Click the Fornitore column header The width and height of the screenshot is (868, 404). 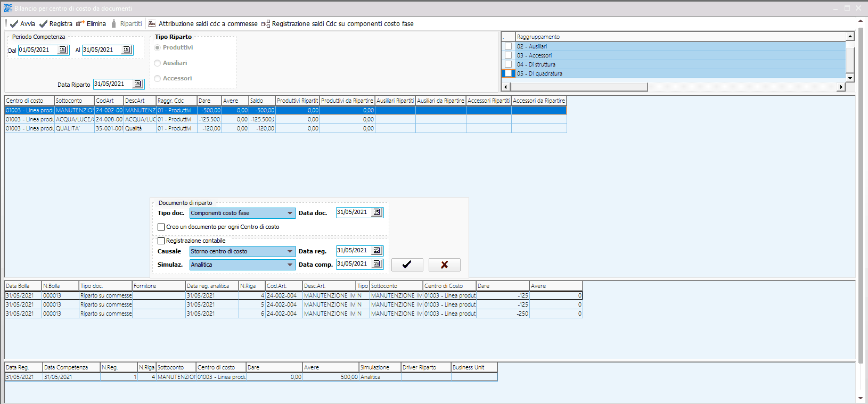pyautogui.click(x=159, y=286)
